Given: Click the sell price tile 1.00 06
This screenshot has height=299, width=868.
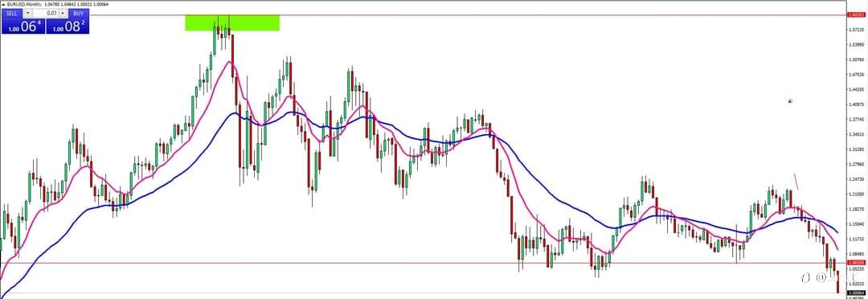Looking at the screenshot, I should coord(23,26).
